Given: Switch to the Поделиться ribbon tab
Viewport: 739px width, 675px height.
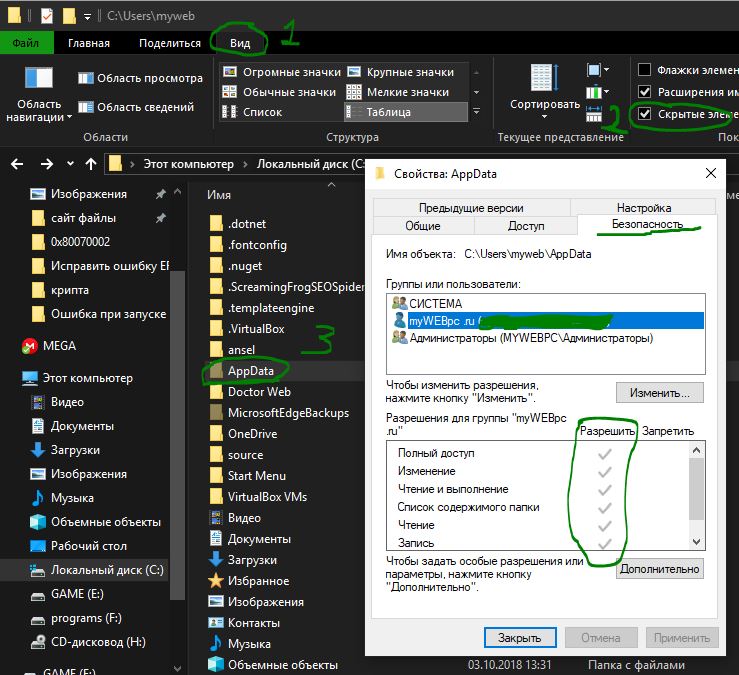Looking at the screenshot, I should 170,43.
